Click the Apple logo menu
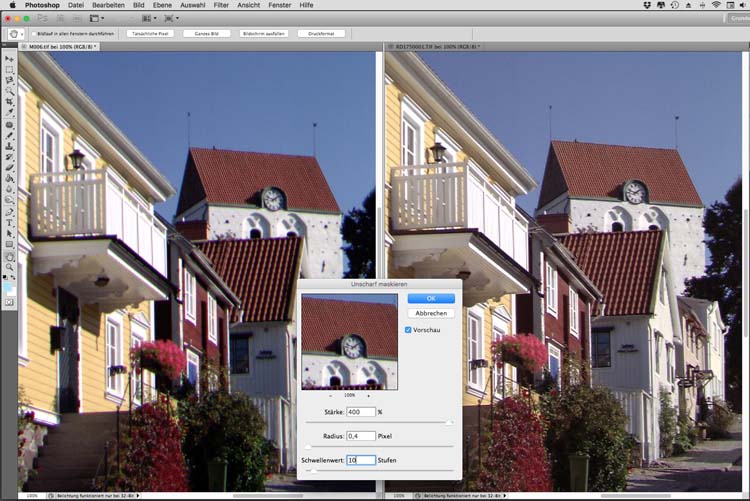 13,5
